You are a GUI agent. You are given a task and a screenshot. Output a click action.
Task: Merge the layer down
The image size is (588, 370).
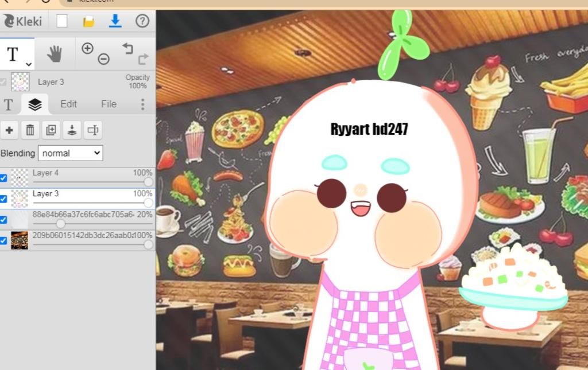[x=72, y=130]
